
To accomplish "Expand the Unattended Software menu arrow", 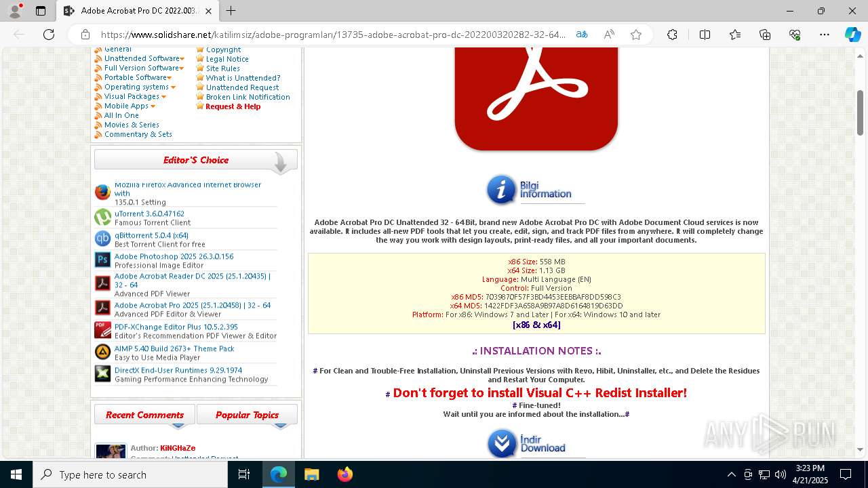I will (182, 59).
